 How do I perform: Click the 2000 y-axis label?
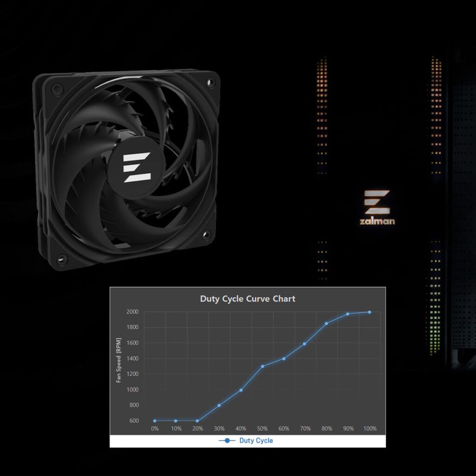132,312
